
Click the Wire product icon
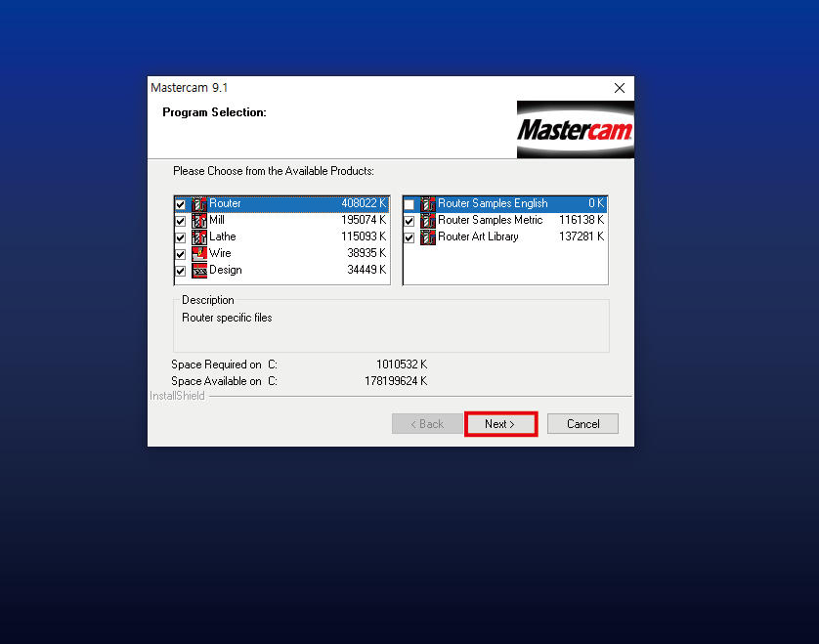(x=199, y=254)
